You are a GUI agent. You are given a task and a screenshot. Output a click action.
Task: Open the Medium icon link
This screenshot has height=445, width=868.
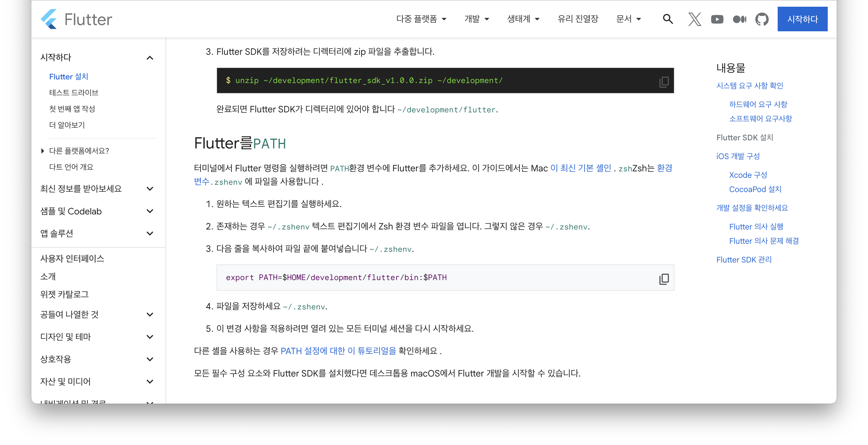click(x=739, y=19)
